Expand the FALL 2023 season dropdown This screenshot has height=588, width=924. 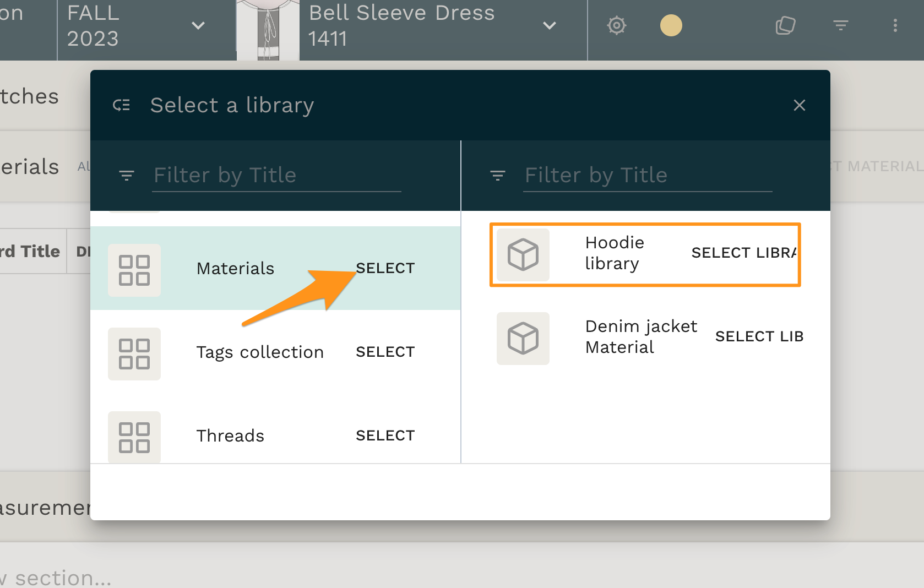pyautogui.click(x=198, y=25)
